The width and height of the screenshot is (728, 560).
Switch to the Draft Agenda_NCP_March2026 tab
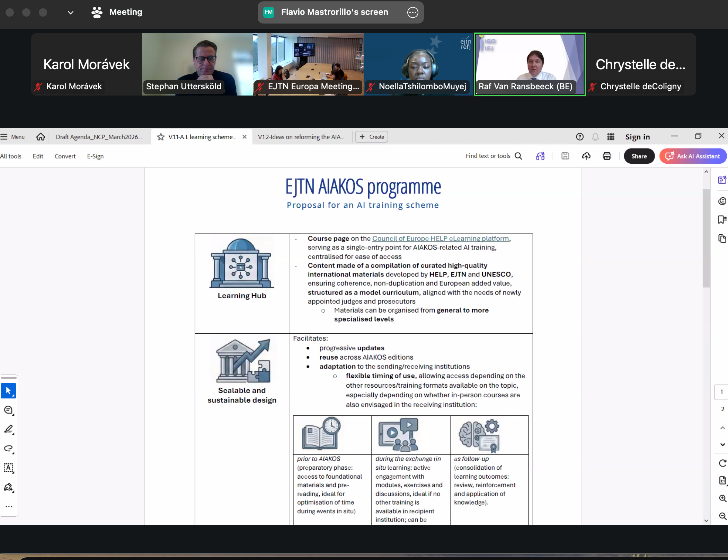pyautogui.click(x=99, y=137)
